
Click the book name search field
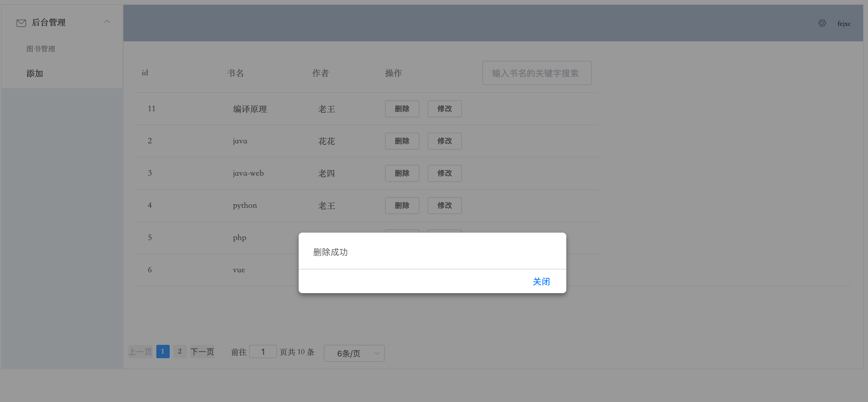(536, 73)
